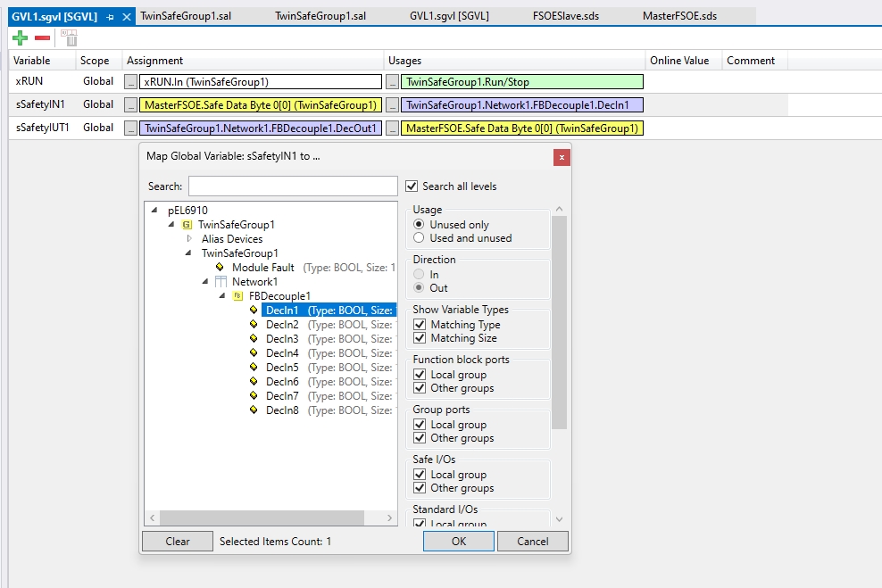Select the Used and unused radio option

coord(420,238)
